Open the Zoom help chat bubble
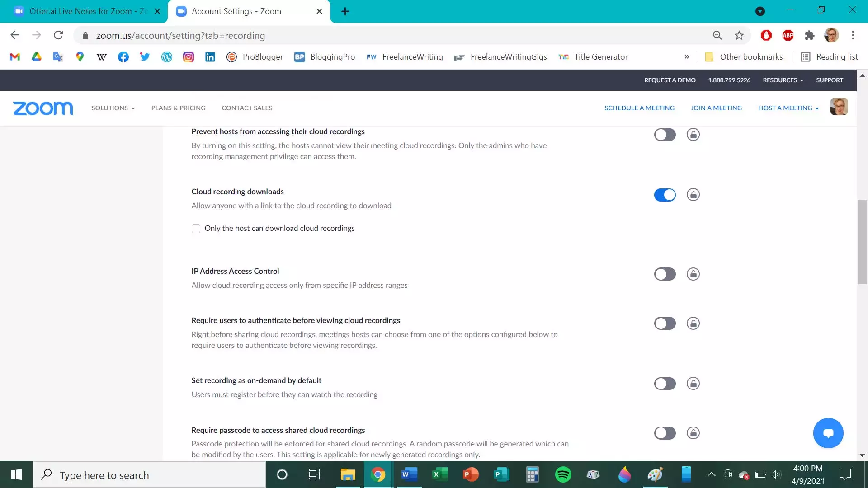This screenshot has height=488, width=868. [828, 433]
